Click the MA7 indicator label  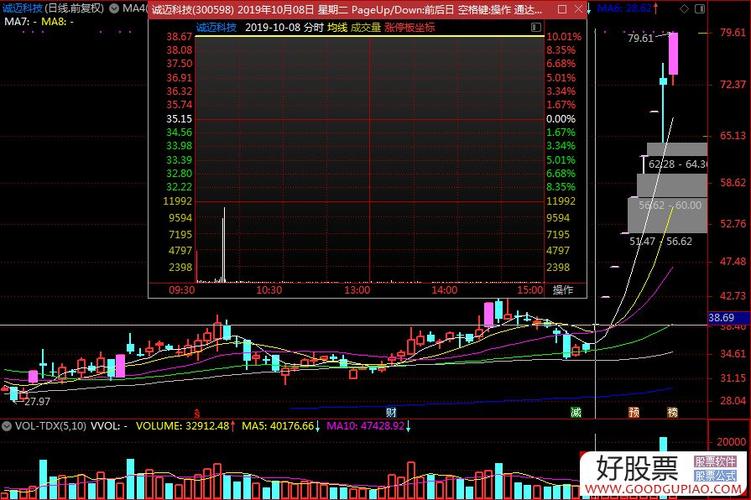(x=20, y=22)
